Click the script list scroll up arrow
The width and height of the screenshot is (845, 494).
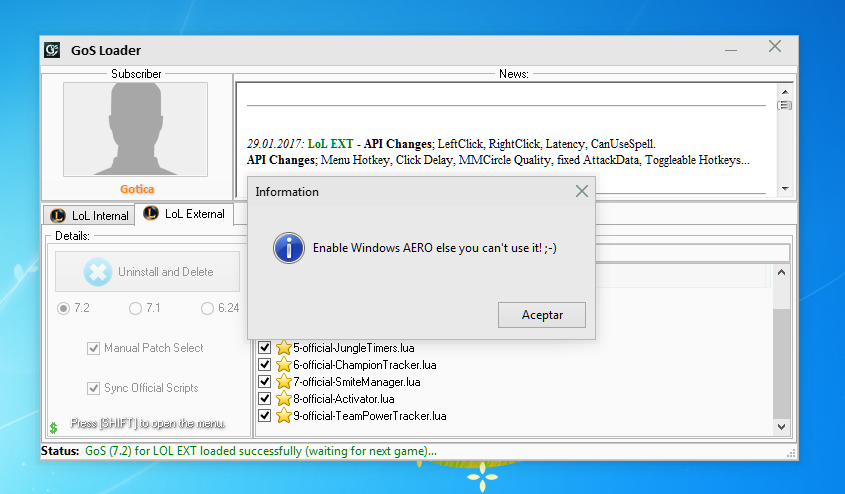click(x=781, y=272)
